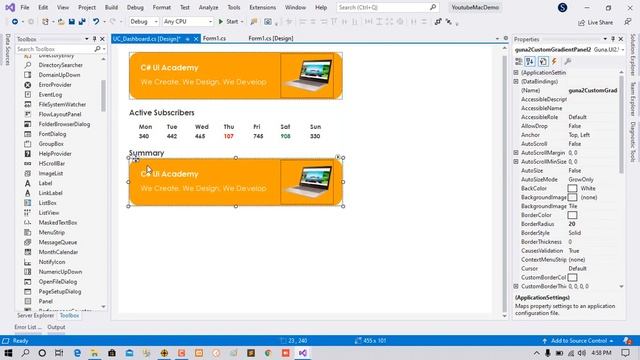Open the Data Sources side tab
640x360 pixels.
(x=7, y=49)
